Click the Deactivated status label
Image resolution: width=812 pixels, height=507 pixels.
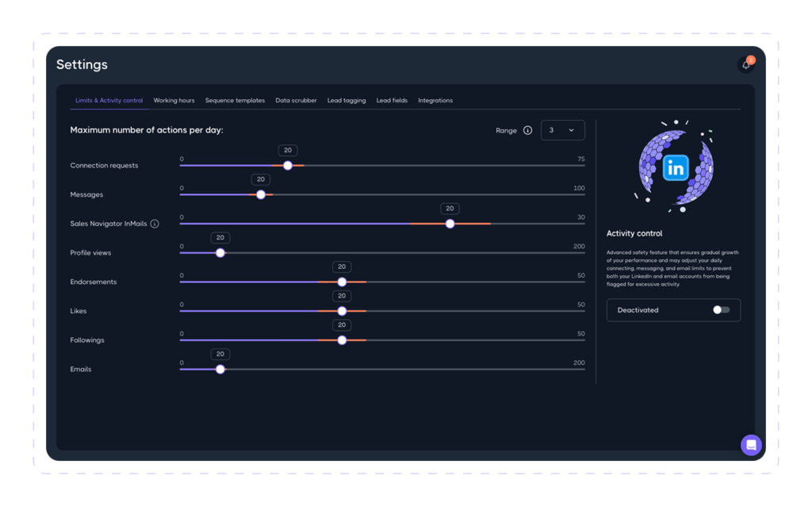click(x=638, y=310)
